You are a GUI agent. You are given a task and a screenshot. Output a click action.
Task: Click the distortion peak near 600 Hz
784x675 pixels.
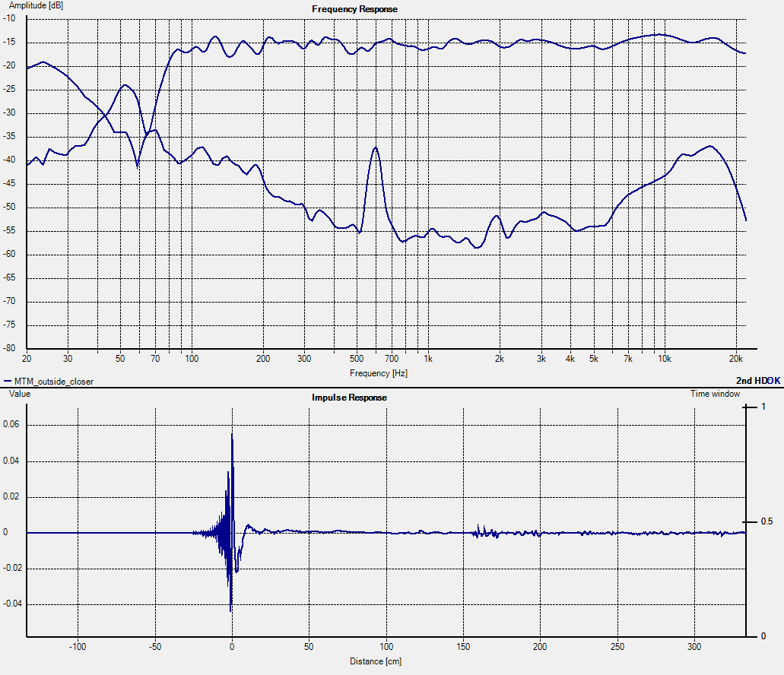point(376,148)
